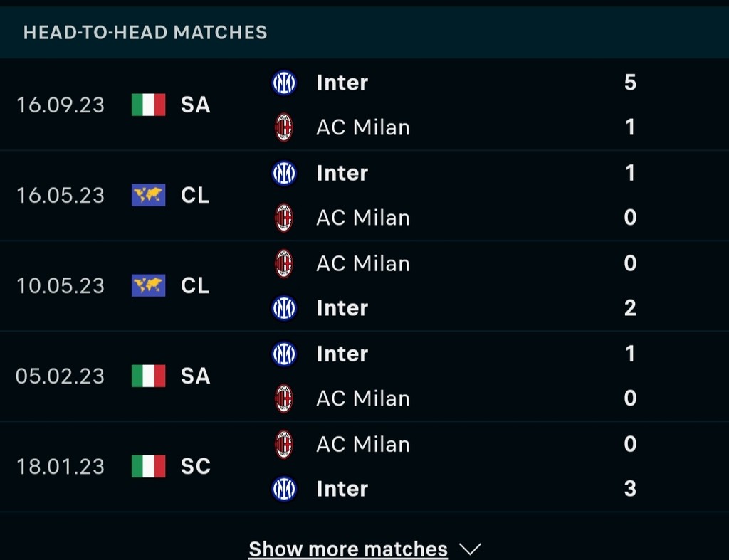The height and width of the screenshot is (560, 729).
Task: Click AC Milan crest in 16.09.23 match
Action: tap(284, 127)
